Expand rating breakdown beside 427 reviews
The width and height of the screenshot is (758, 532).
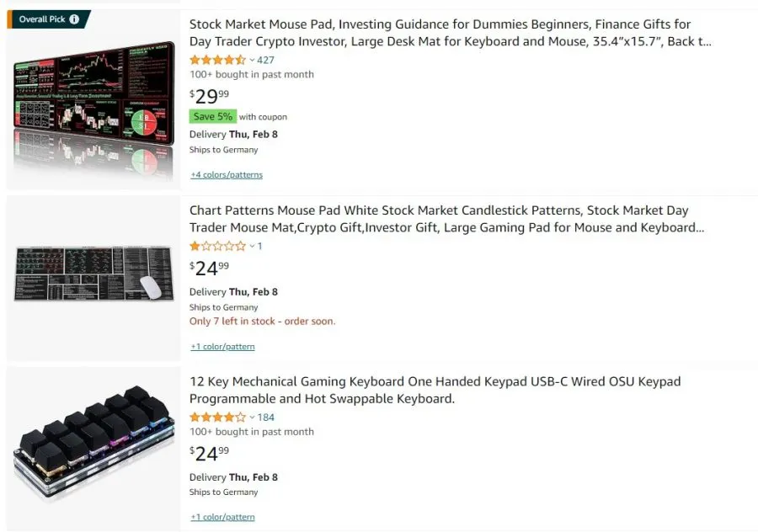pos(254,60)
